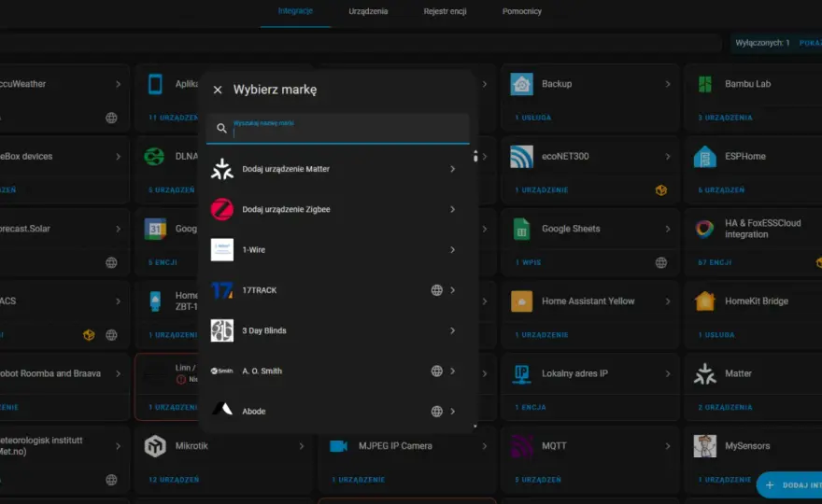Image resolution: width=822 pixels, height=504 pixels.
Task: Click the 3 Day Blinds logo
Action: [221, 330]
